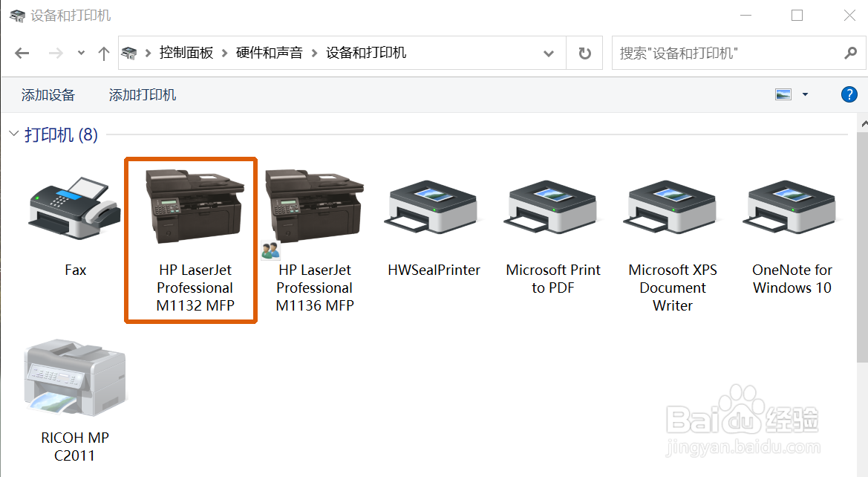Select the RICOH MP C2011 printer icon
This screenshot has height=477, width=868.
[x=75, y=377]
